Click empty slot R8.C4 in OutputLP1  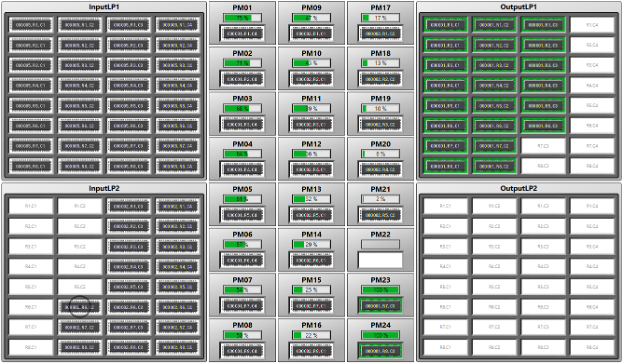tap(592, 166)
